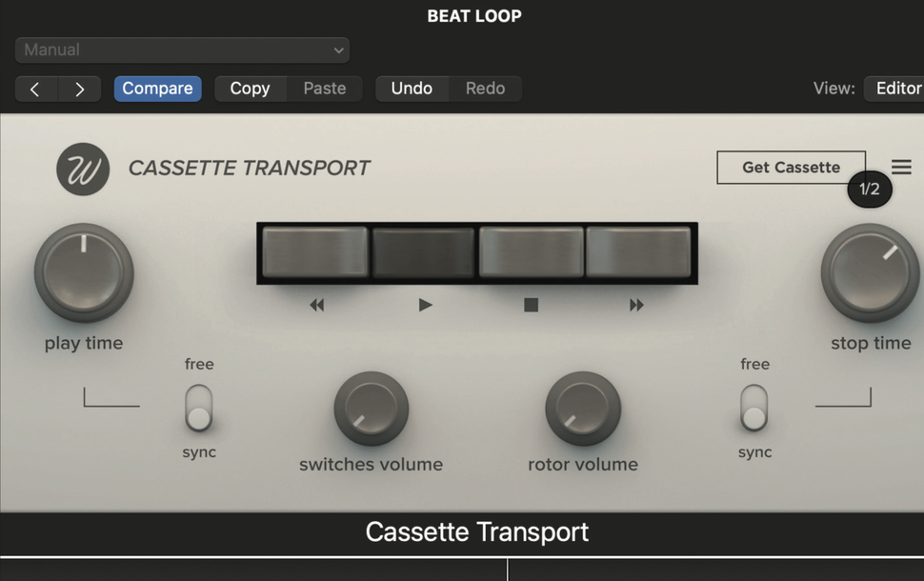Click the previous preset arrow
Screen dimensions: 924x581
36,88
